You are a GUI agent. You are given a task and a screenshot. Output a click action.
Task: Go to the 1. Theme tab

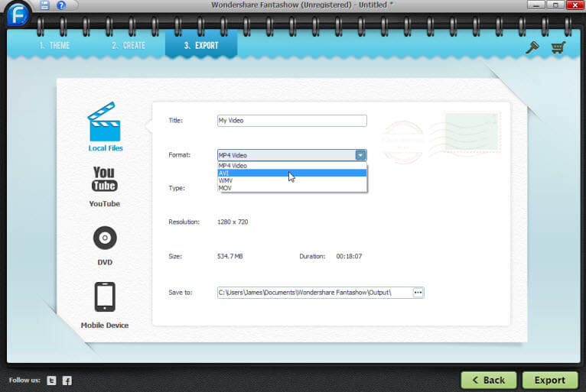(54, 46)
